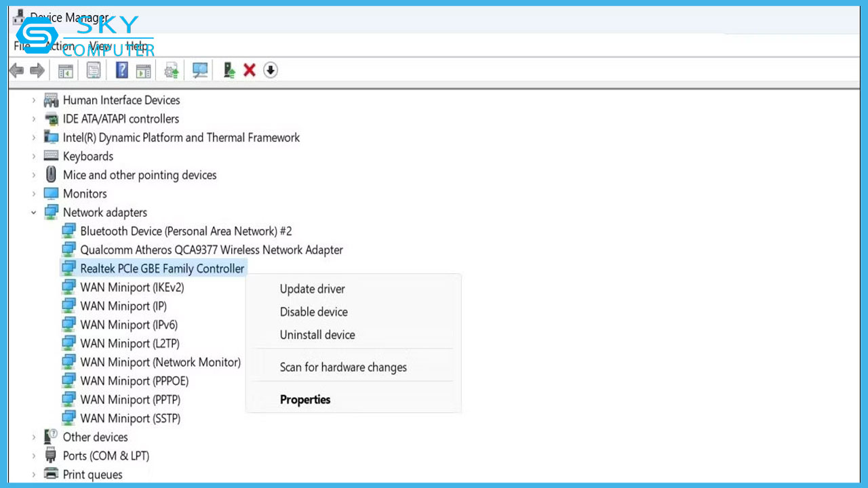Click the Scan for hardware changes monitor icon
This screenshot has width=868, height=488.
(x=200, y=70)
